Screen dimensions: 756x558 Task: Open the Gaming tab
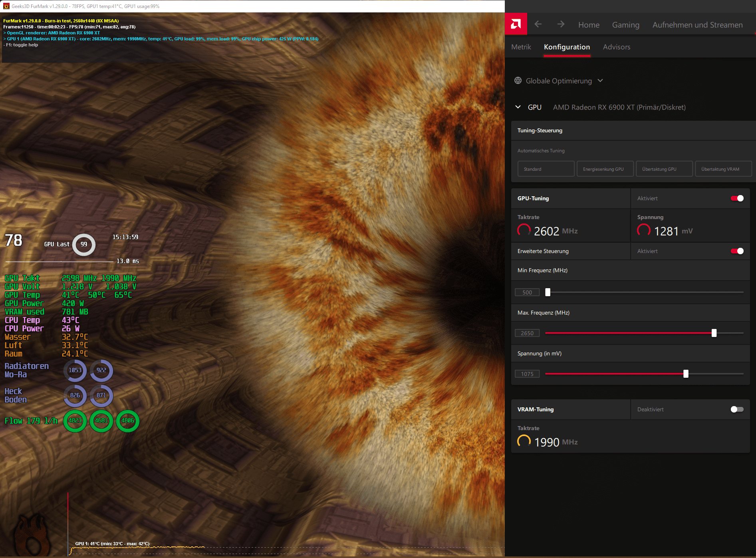click(626, 25)
